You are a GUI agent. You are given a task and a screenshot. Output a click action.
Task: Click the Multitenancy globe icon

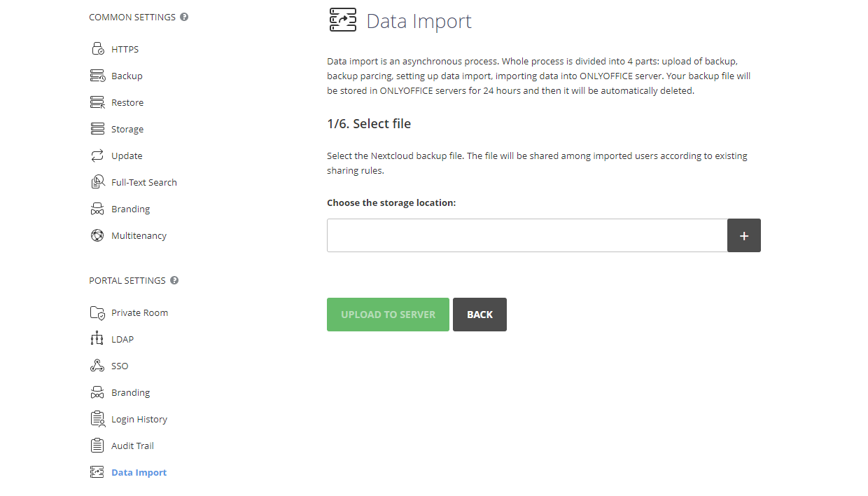point(97,235)
